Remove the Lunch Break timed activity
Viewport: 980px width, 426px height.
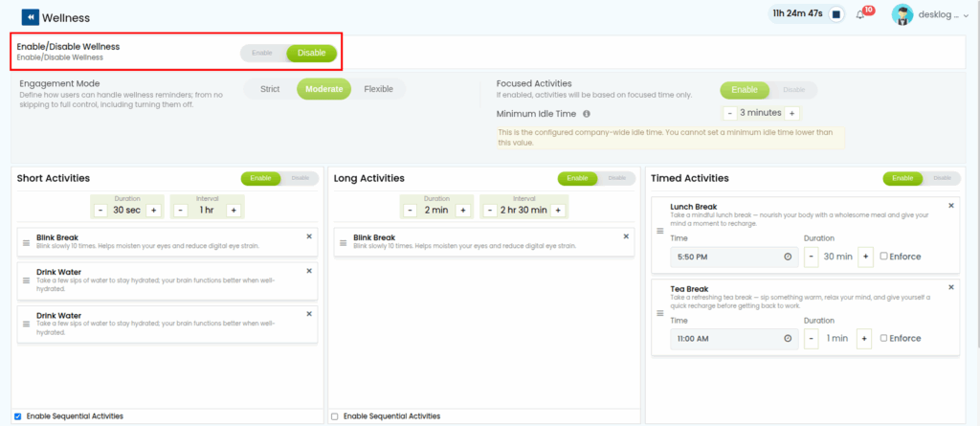click(x=950, y=205)
